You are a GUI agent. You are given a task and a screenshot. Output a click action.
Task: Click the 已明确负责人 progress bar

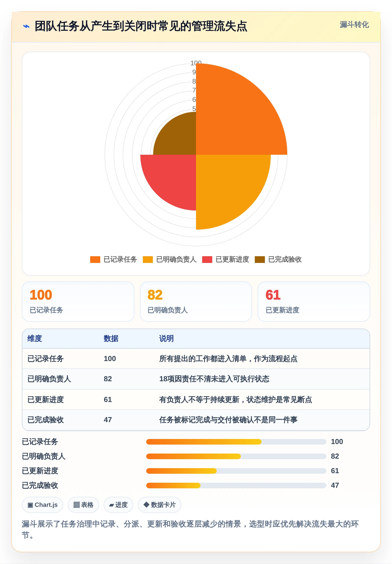coord(236,456)
